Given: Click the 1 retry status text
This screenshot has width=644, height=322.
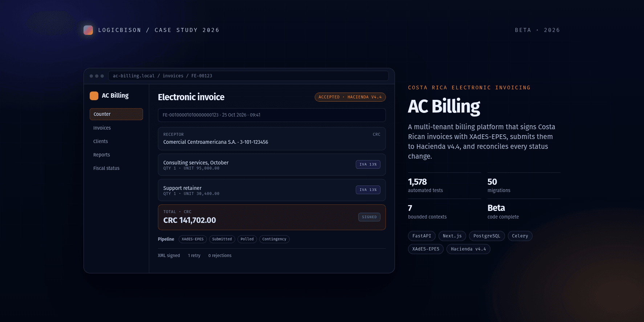Looking at the screenshot, I should 194,256.
